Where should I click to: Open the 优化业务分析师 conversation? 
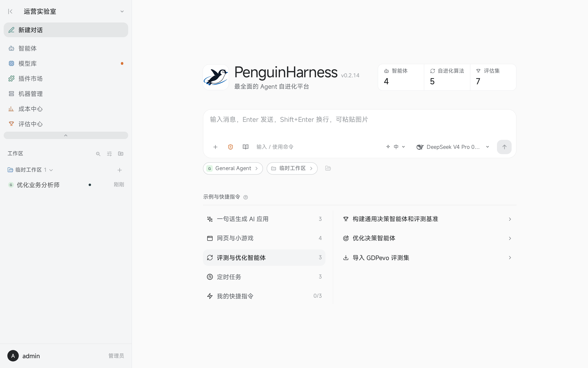pyautogui.click(x=66, y=185)
